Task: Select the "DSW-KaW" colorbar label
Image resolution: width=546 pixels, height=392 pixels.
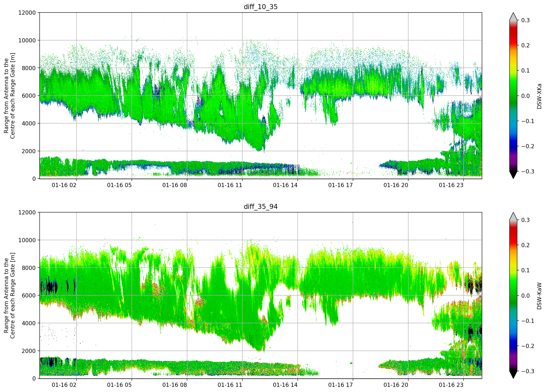Action: (539, 296)
